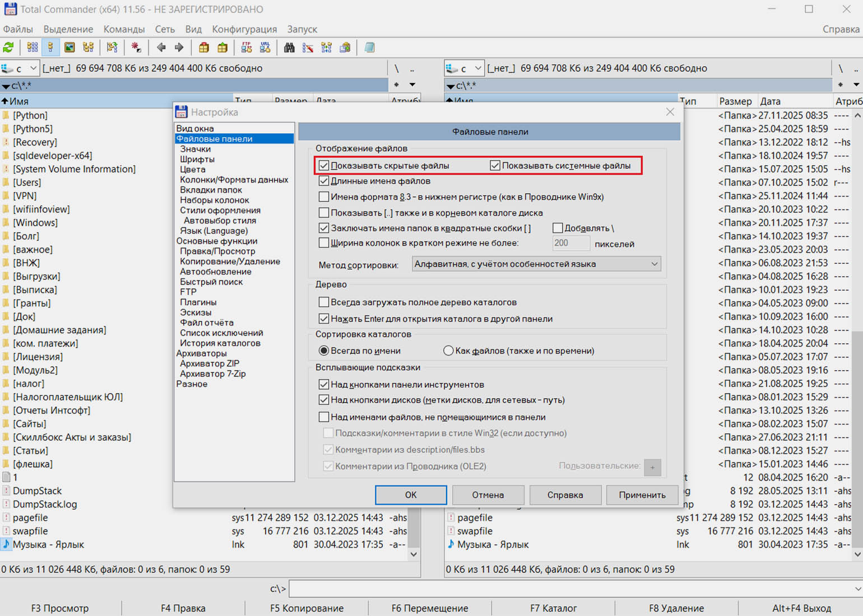Uncheck 'Показывать скрытые файлы' checkbox
The image size is (863, 616).
point(324,166)
